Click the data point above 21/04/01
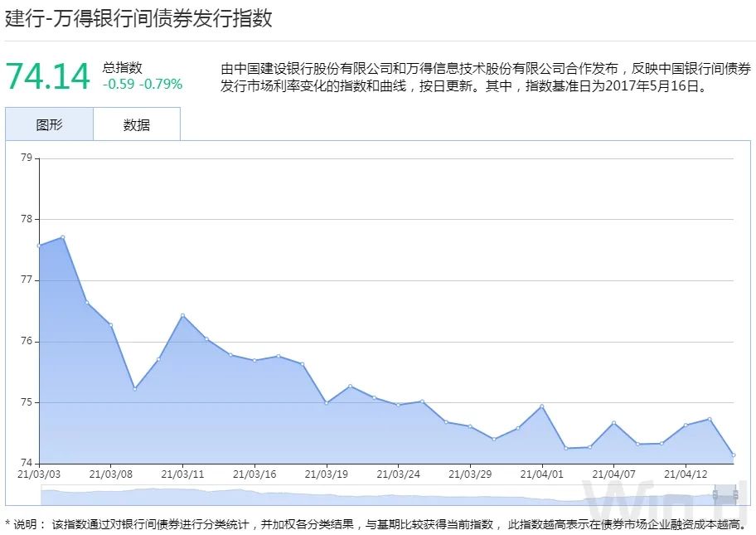The width and height of the screenshot is (756, 535). pos(542,406)
